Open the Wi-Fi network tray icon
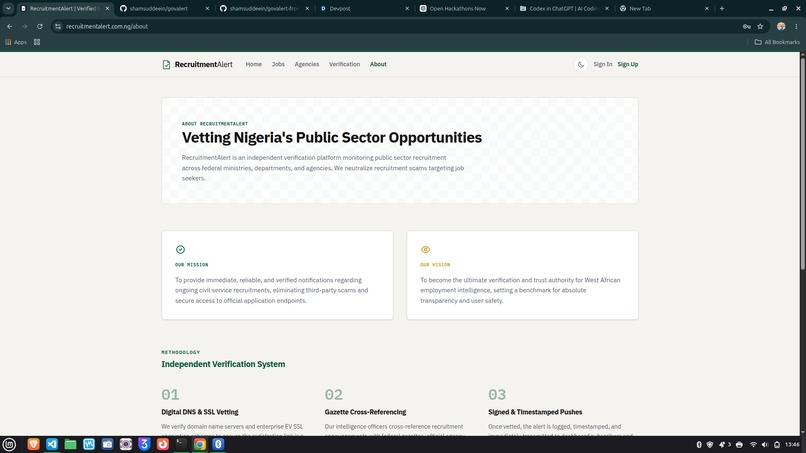 click(x=753, y=445)
